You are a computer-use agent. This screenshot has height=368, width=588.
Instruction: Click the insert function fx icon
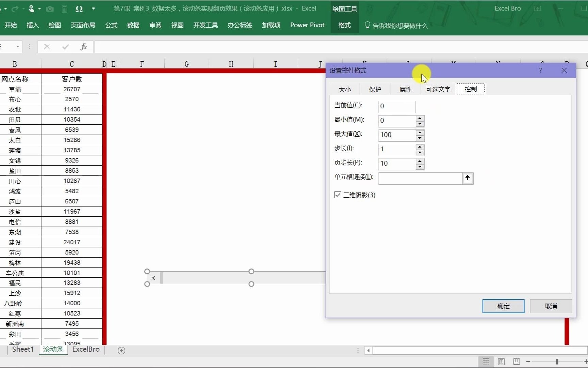(x=84, y=47)
